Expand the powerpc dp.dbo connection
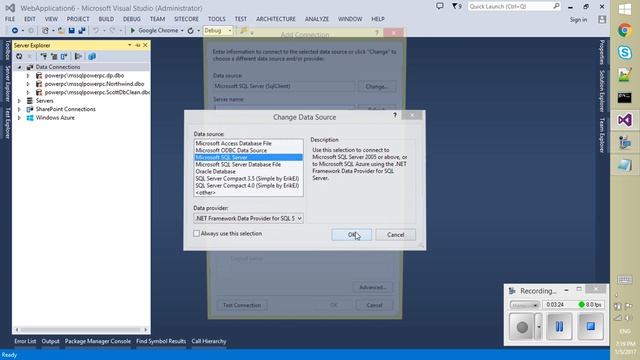 coord(28,76)
